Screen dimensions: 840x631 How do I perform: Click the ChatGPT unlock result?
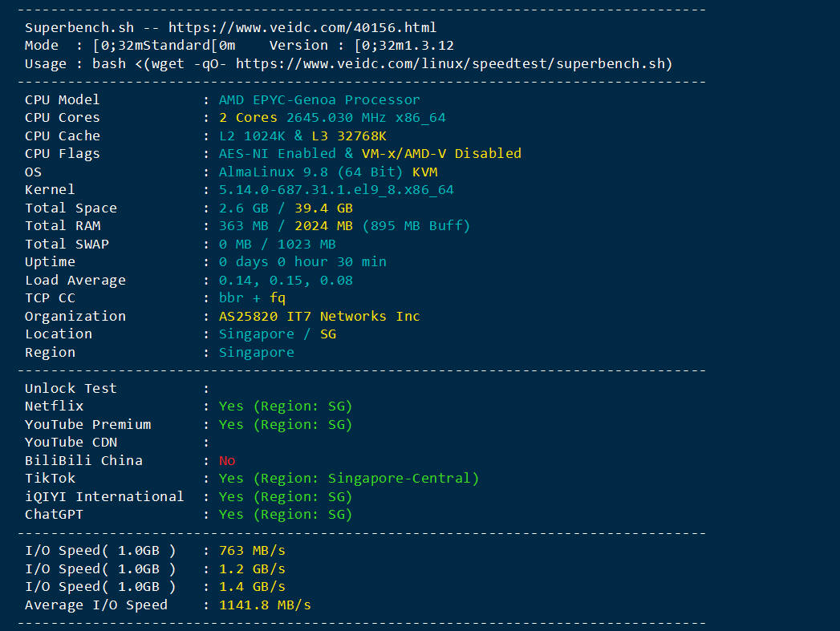[286, 515]
